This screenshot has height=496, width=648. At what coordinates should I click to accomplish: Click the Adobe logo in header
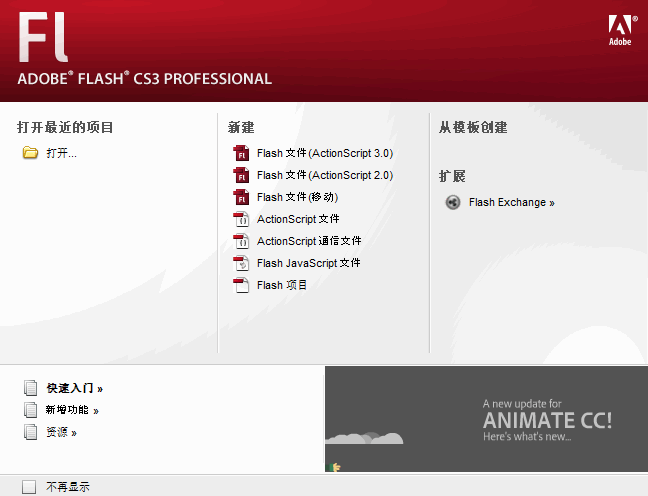622,30
